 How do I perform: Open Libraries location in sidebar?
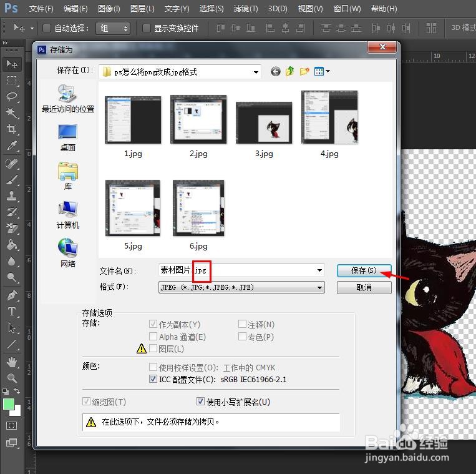pos(68,176)
